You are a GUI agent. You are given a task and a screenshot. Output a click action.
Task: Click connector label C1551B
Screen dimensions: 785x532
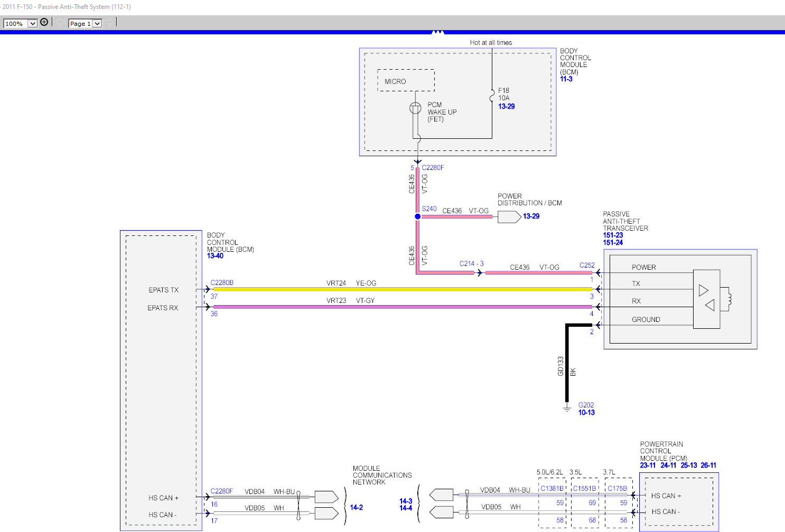584,489
